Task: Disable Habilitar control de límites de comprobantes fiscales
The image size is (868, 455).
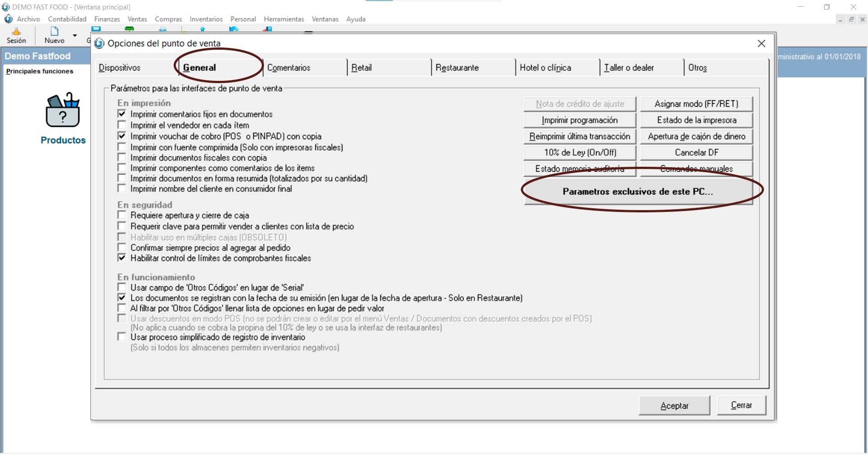Action: tap(122, 258)
